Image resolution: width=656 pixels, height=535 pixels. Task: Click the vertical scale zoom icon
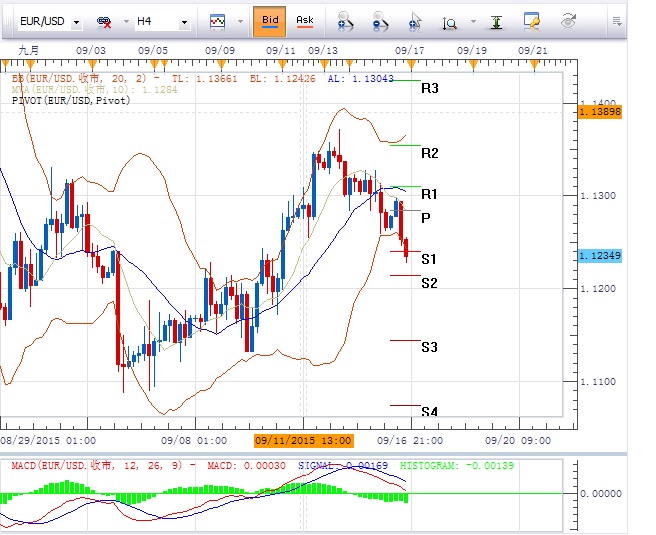click(450, 23)
